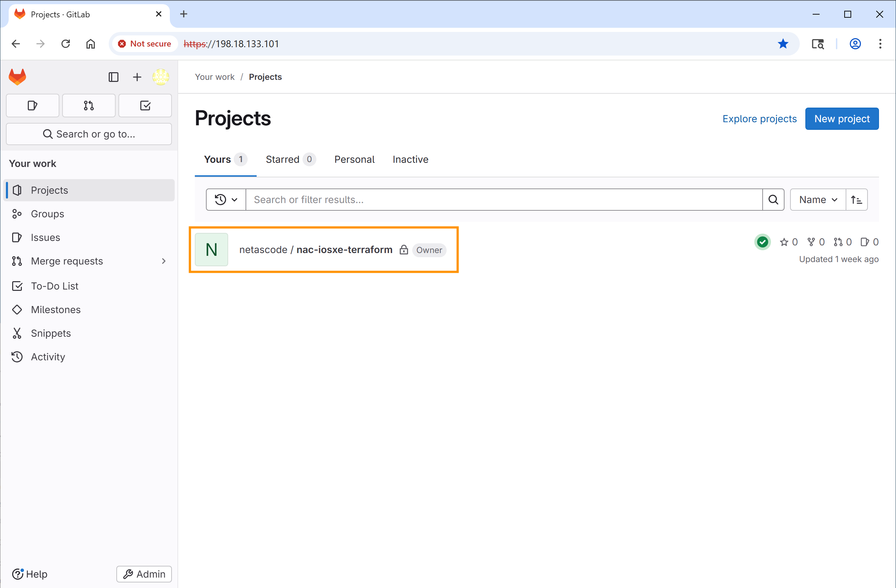This screenshot has height=588, width=896.
Task: Click the project stars count
Action: click(x=789, y=242)
